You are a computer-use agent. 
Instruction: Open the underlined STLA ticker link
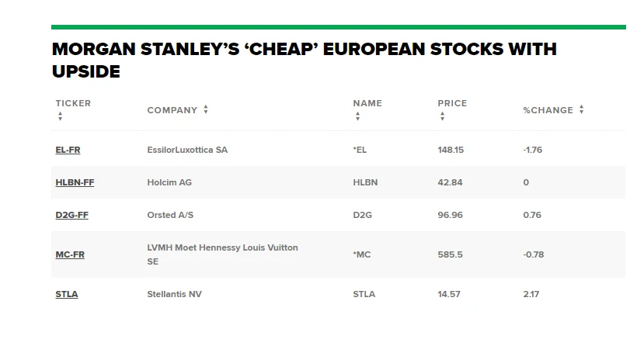click(x=67, y=294)
